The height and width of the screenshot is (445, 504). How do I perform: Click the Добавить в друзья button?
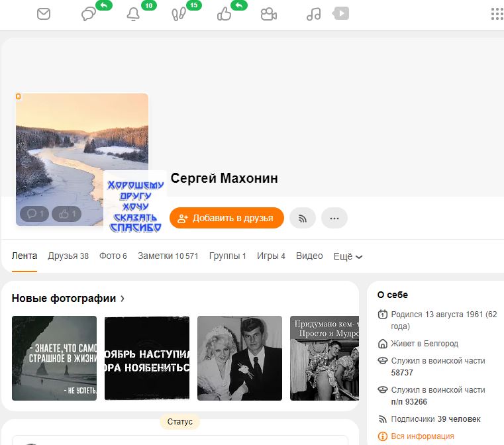227,218
